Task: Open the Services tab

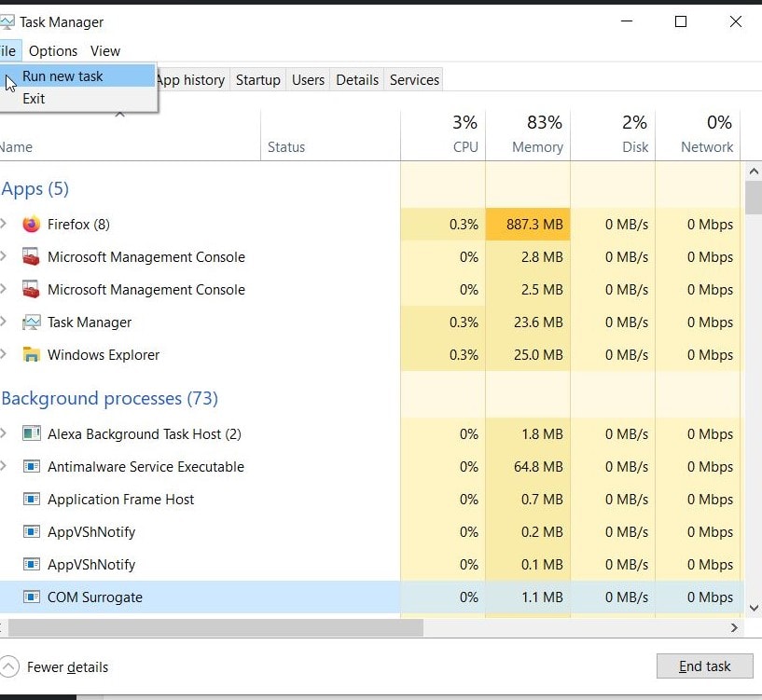Action: [x=414, y=79]
